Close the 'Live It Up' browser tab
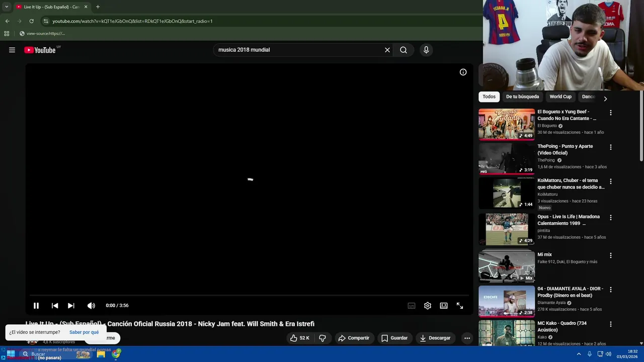 [86, 7]
